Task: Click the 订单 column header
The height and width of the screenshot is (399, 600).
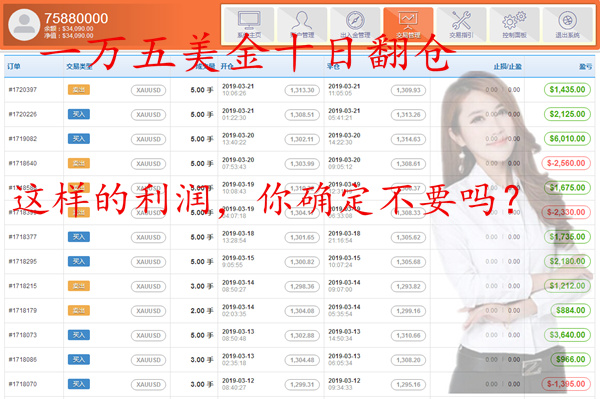Action: (x=13, y=67)
